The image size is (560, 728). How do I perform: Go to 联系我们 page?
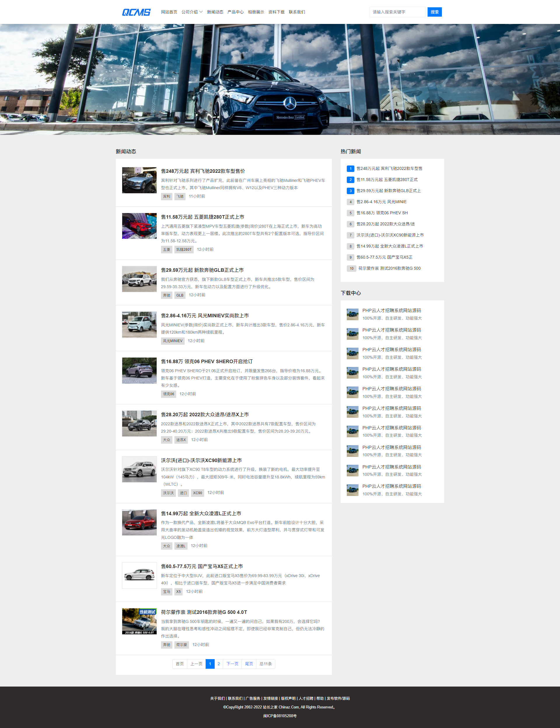tap(297, 12)
